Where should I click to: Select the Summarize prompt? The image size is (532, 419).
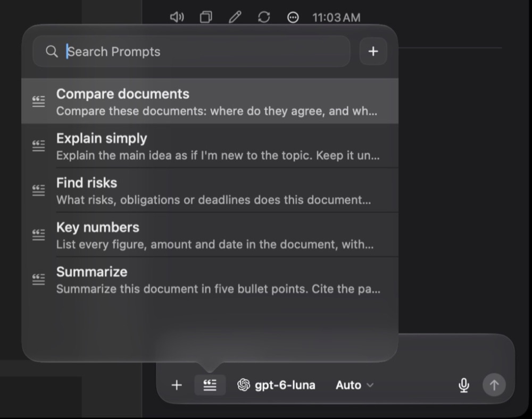[x=210, y=279]
